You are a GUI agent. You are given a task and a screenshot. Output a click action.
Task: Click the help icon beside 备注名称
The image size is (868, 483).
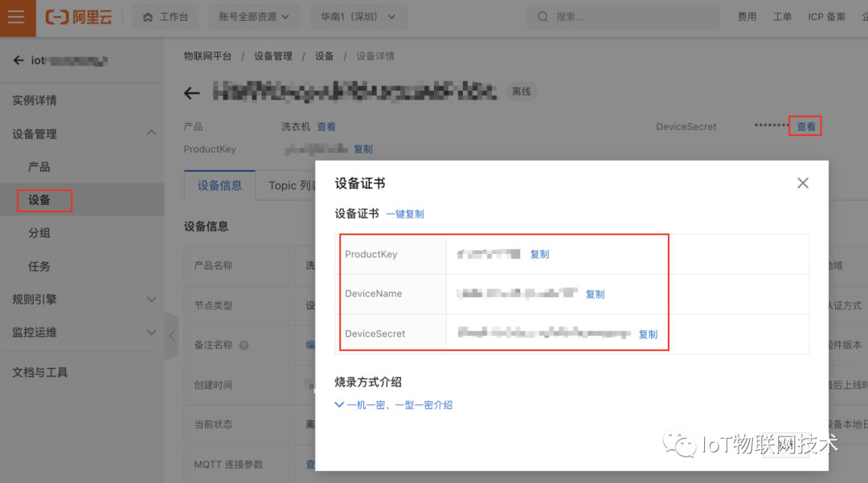click(x=244, y=346)
